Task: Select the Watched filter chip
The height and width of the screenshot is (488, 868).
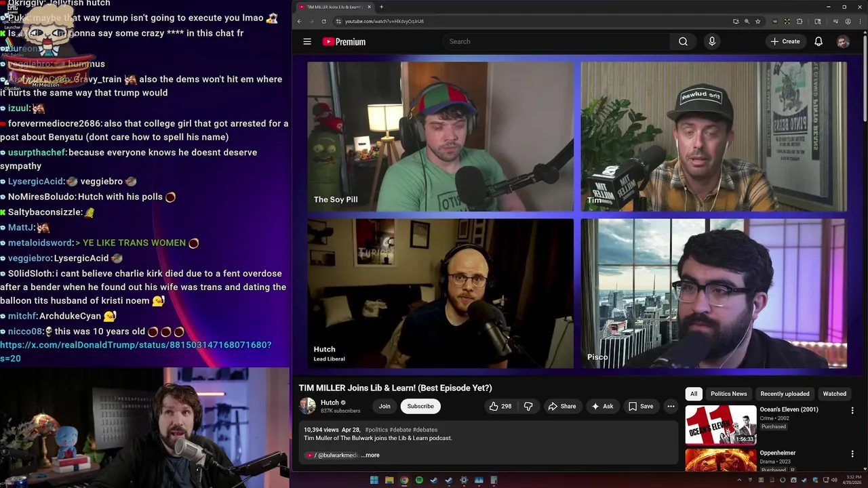Action: (834, 394)
